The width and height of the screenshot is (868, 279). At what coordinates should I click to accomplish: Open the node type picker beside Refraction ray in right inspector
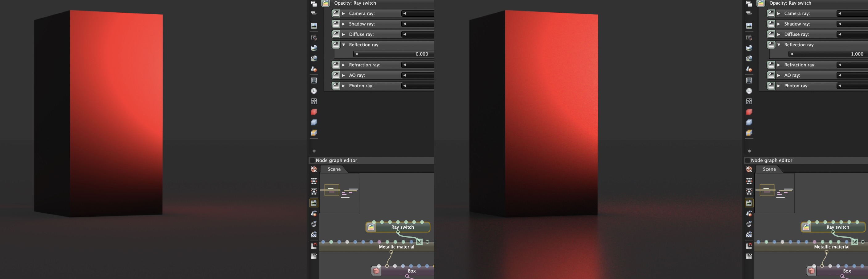(x=771, y=65)
